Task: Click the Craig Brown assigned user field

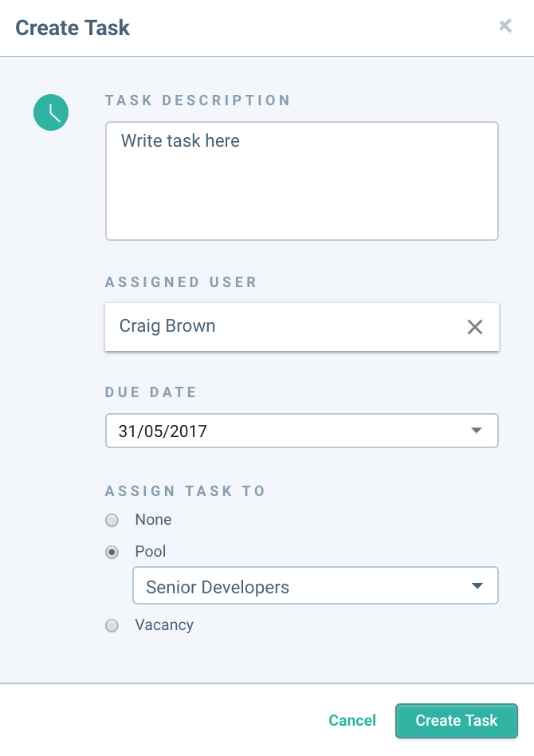Action: (302, 327)
